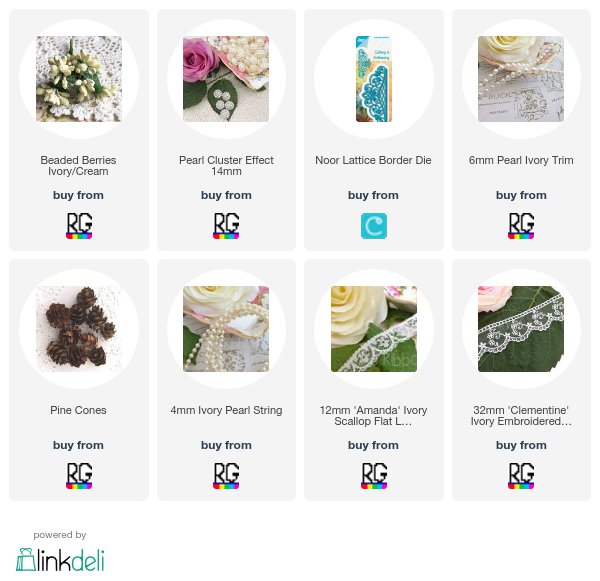Click the 4mm Ivory Pearl String title
Screen dimensions: 600x581
[226, 410]
